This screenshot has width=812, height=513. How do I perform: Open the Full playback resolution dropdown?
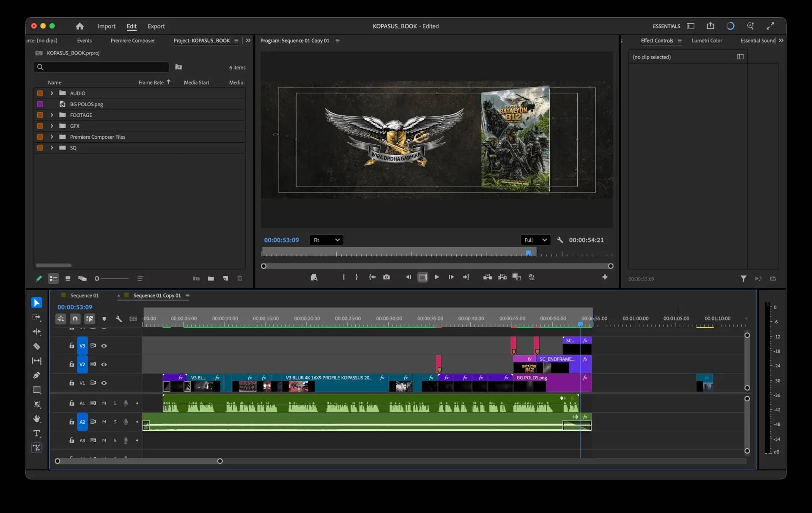tap(535, 240)
